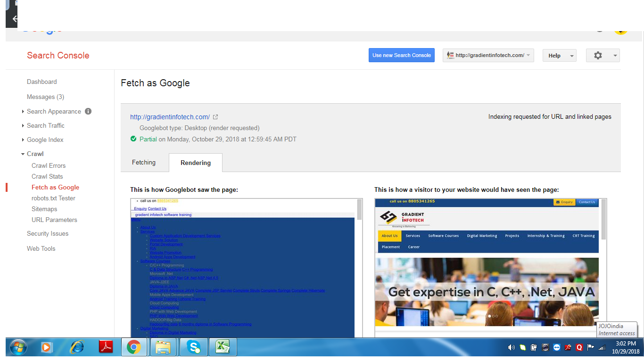Go to Crawl Errors

coord(49,165)
